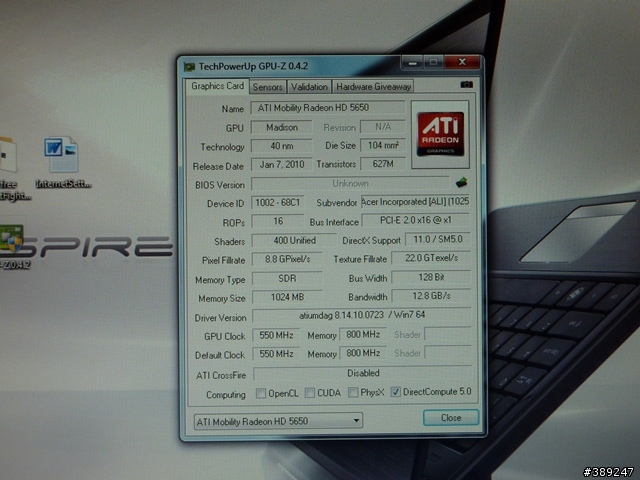Enable the OpenCL checkbox

[260, 393]
